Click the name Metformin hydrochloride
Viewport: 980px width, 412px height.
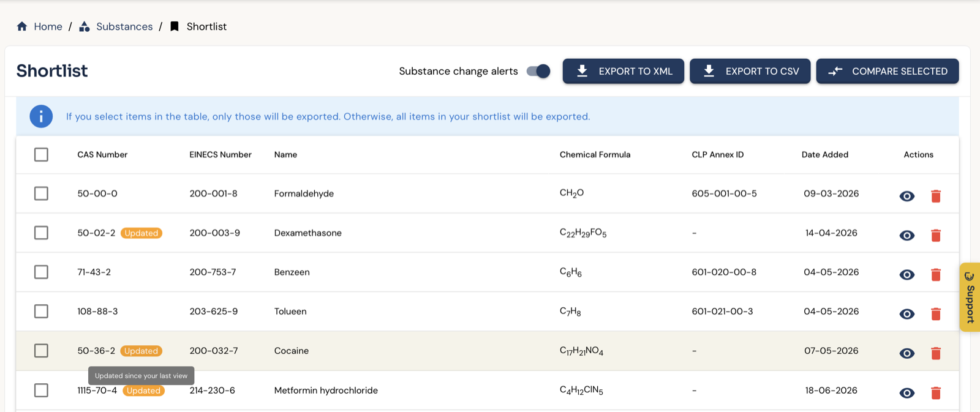coord(326,390)
